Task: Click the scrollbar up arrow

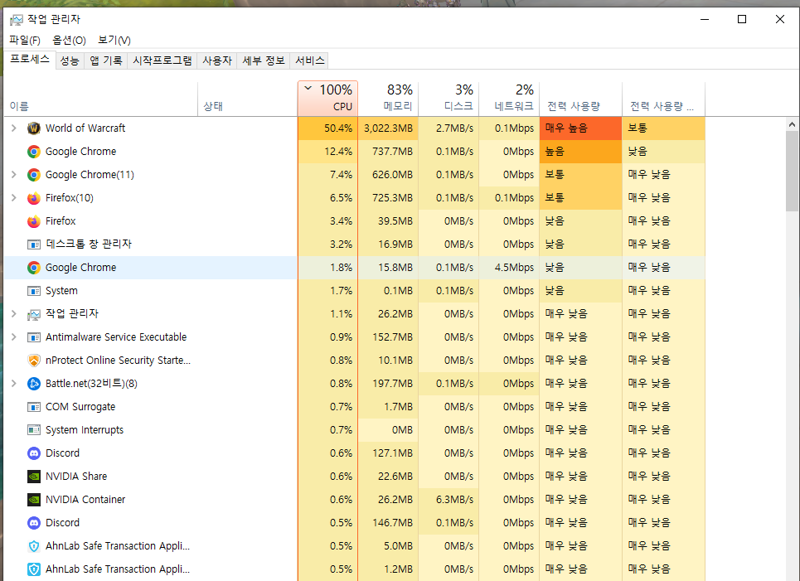Action: click(792, 124)
